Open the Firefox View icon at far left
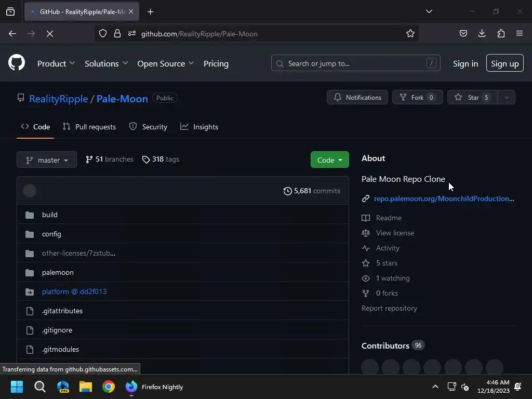This screenshot has height=399, width=532. 10,11
